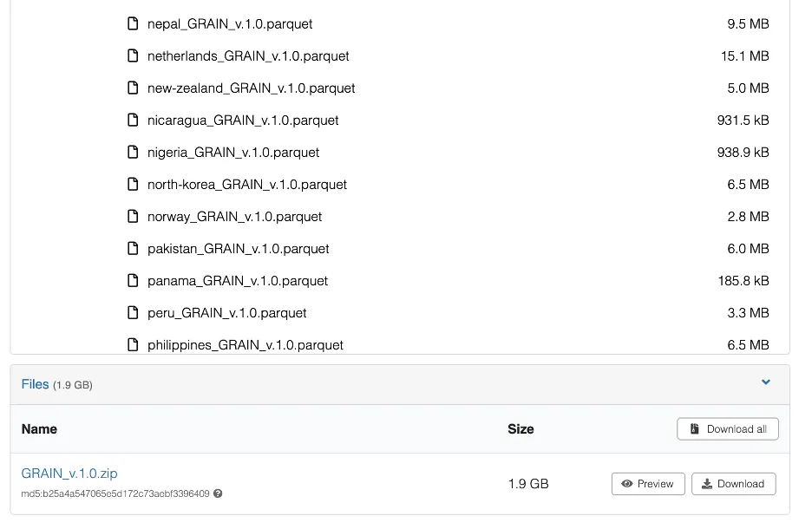This screenshot has height=529, width=812.
Task: Click the Files panel heading
Action: pyautogui.click(x=36, y=384)
